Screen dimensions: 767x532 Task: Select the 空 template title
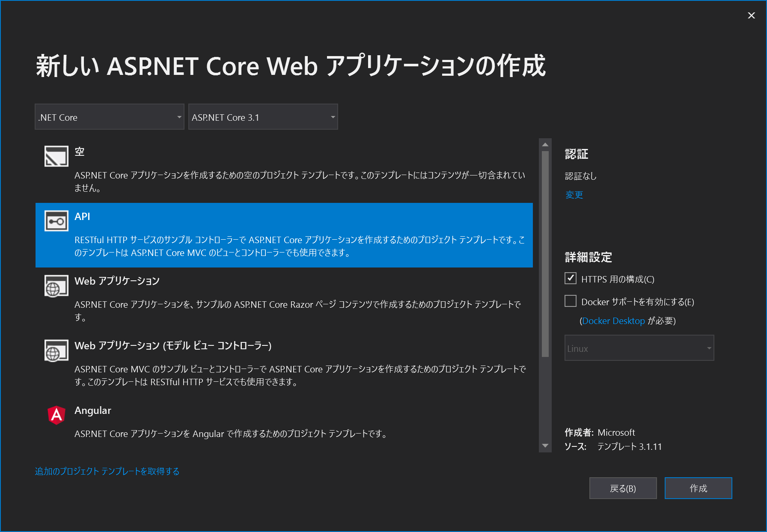[80, 152]
